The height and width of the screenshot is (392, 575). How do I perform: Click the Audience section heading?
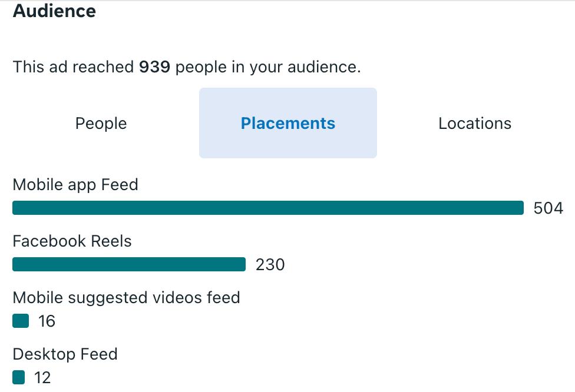click(x=54, y=11)
